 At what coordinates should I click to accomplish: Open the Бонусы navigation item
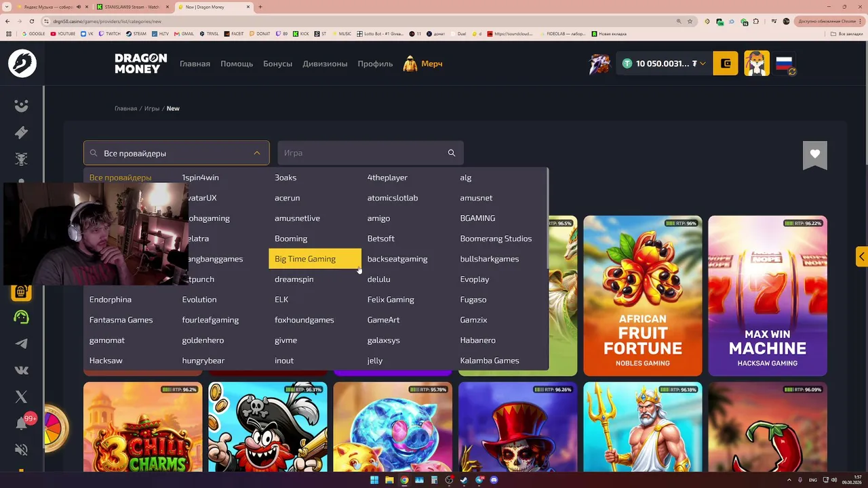(277, 64)
